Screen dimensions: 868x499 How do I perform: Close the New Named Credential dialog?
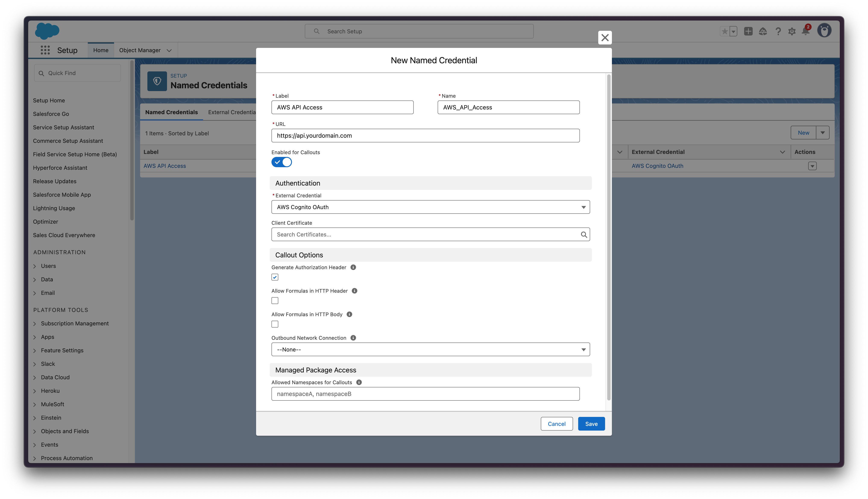pyautogui.click(x=605, y=37)
